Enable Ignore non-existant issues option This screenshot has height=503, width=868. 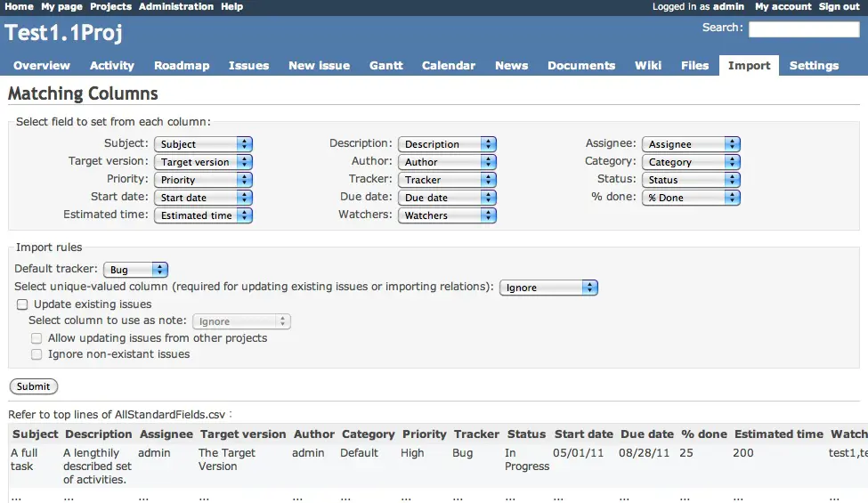click(x=37, y=354)
